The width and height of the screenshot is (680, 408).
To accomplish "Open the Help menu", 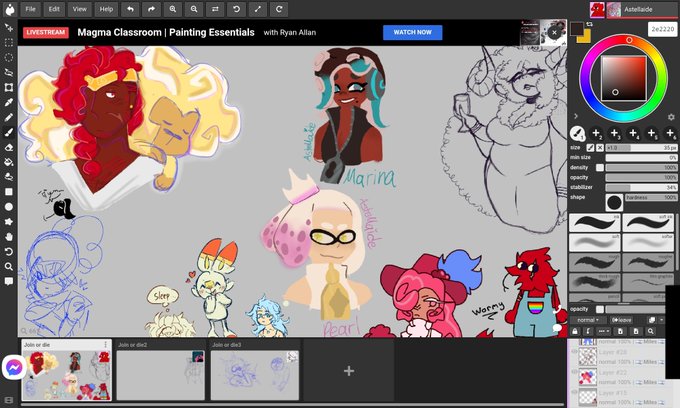I will 106,9.
